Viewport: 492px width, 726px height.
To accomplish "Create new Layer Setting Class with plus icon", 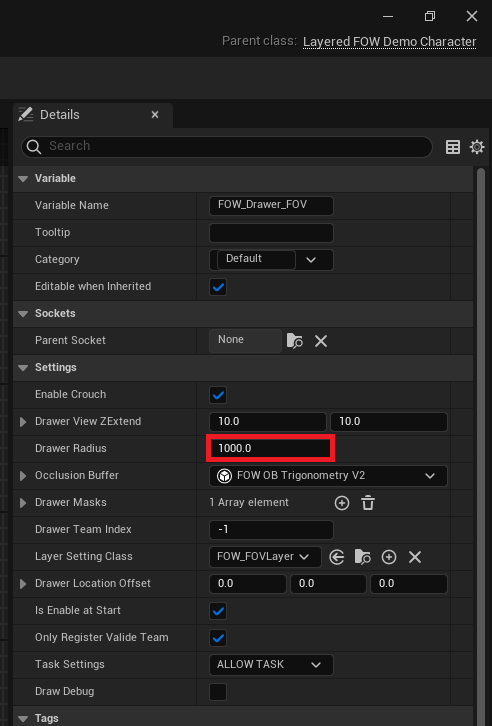I will coord(389,557).
